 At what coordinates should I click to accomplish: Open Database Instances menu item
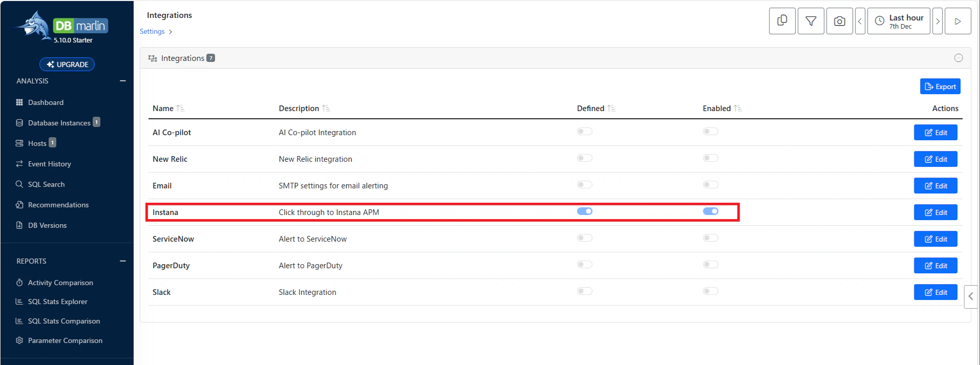tap(59, 123)
